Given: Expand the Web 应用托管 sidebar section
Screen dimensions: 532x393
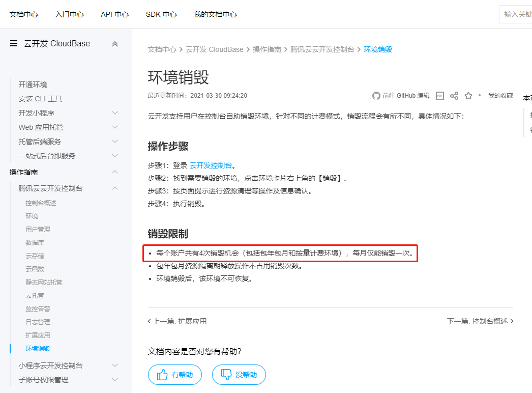Looking at the screenshot, I should pyautogui.click(x=115, y=127).
